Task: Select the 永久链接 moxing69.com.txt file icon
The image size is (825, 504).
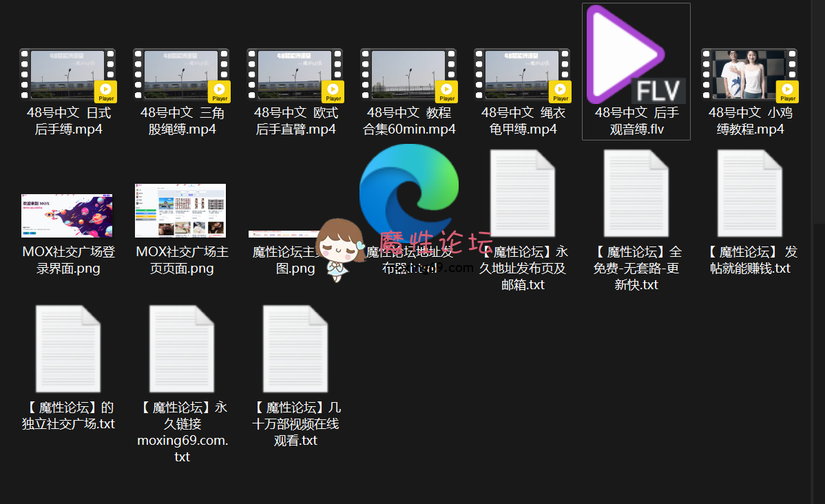Action: pos(181,350)
